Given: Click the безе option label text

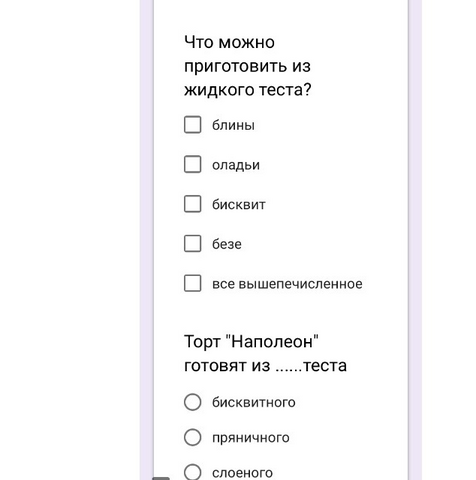Looking at the screenshot, I should [227, 244].
